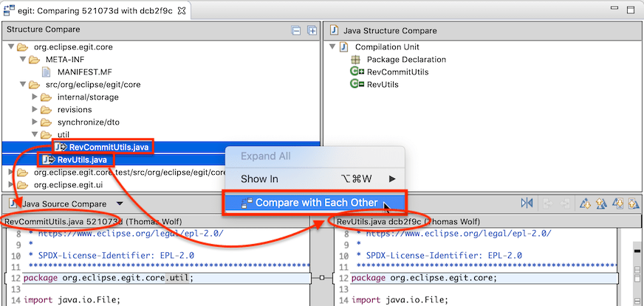Click the RevCommitUtils.java file icon in tree
Screen dimensions: 644x306
click(61, 147)
